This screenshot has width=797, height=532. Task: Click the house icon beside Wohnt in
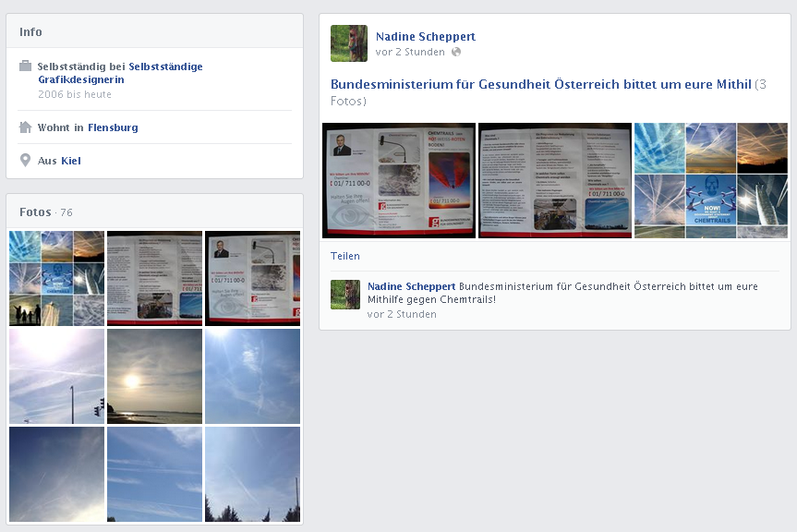(26, 127)
